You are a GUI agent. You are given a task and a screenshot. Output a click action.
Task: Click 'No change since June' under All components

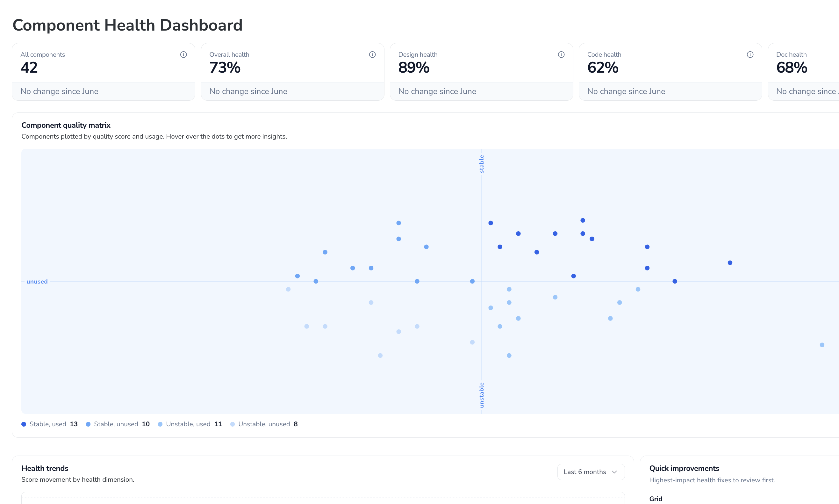(x=60, y=91)
